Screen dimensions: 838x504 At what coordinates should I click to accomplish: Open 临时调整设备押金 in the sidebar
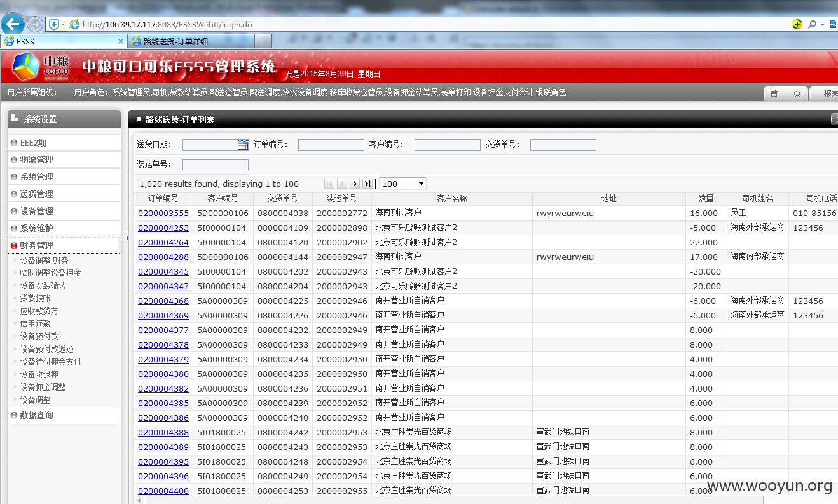pyautogui.click(x=50, y=273)
